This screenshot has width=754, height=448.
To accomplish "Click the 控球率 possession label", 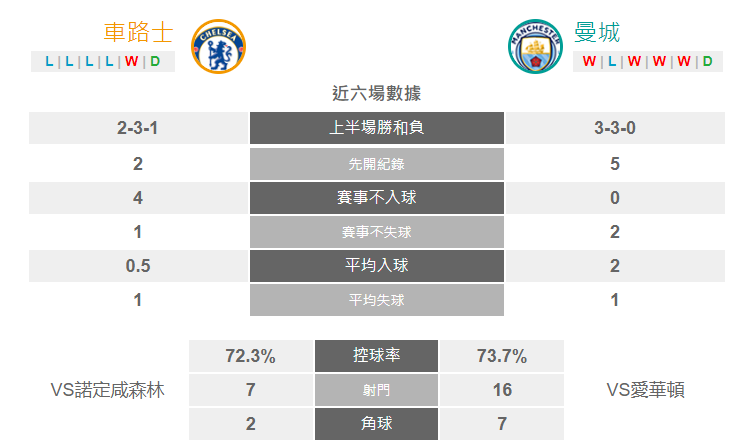I will 377,356.
